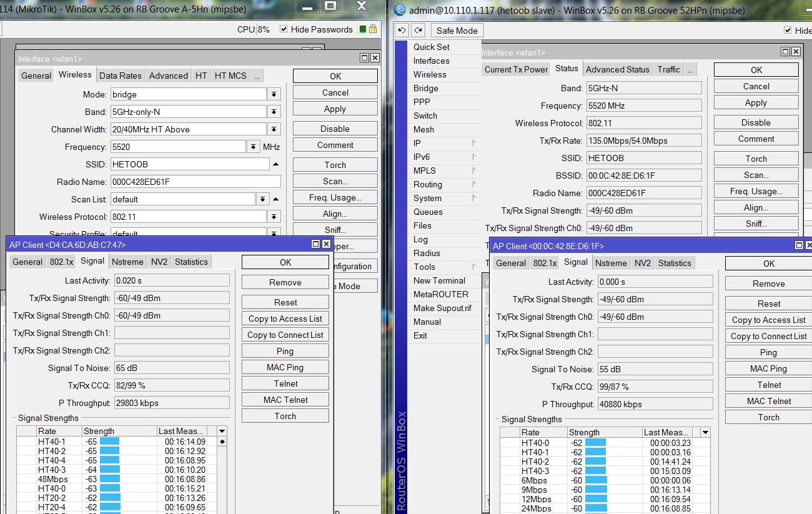Switch to the Traffic tab
The image size is (812, 514).
coord(668,69)
